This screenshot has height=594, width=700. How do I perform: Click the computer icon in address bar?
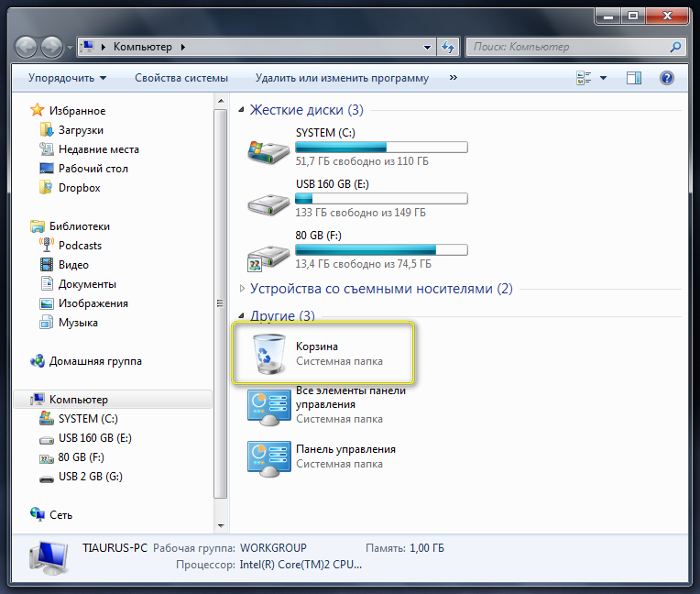point(88,47)
